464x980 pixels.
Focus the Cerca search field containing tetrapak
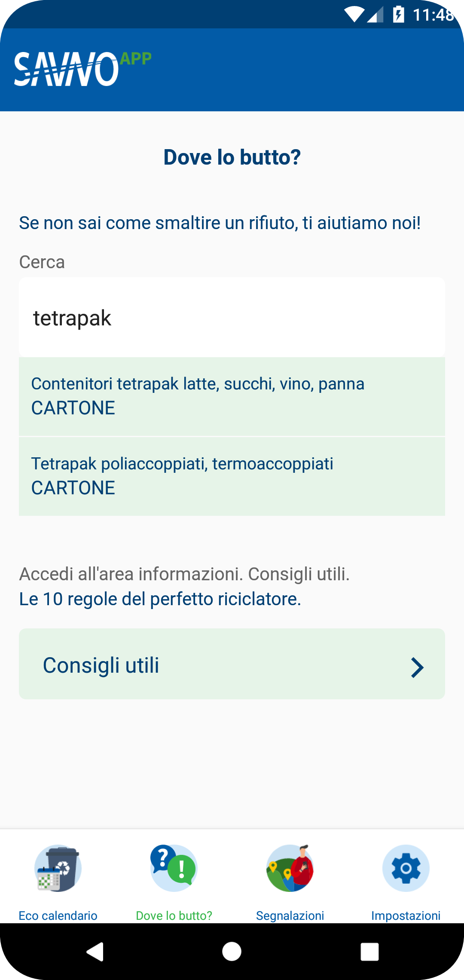point(232,317)
